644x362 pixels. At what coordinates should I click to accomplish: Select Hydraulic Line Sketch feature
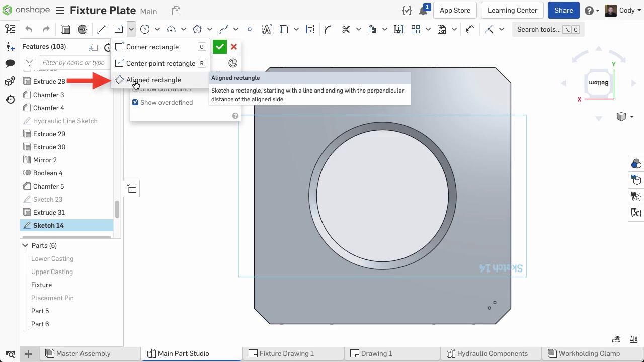65,121
